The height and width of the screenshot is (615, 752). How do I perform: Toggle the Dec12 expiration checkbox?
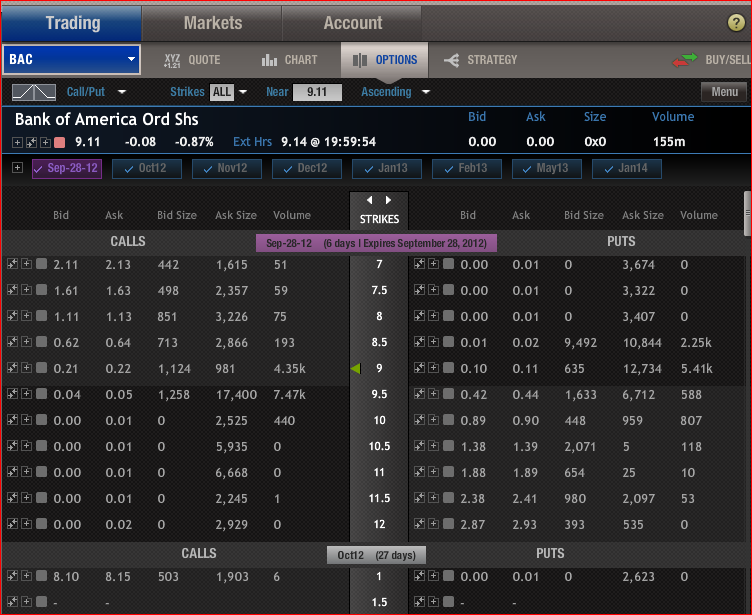tap(307, 168)
